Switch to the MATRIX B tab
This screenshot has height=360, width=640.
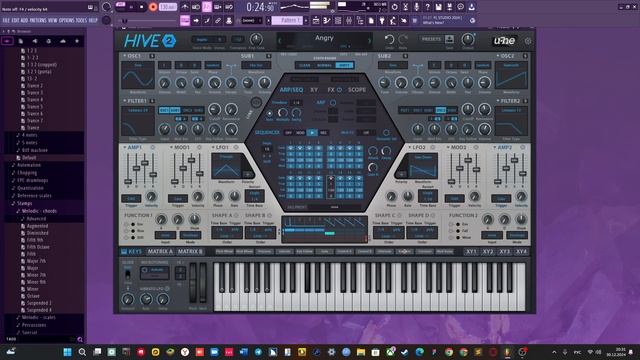(x=190, y=252)
